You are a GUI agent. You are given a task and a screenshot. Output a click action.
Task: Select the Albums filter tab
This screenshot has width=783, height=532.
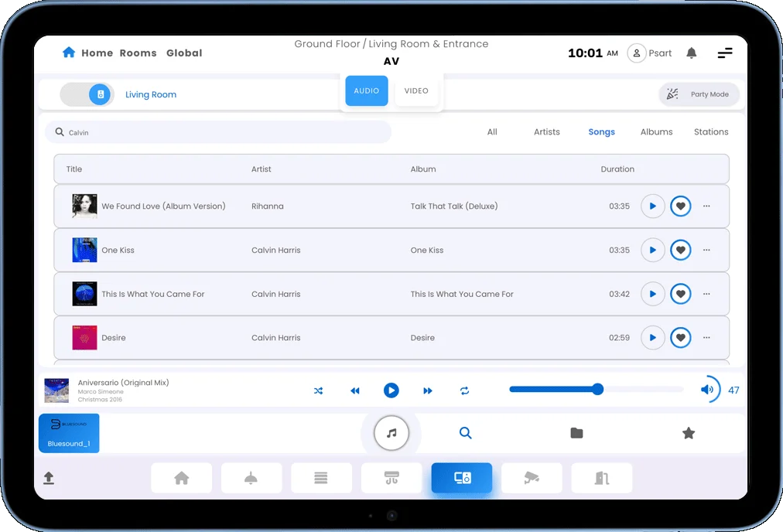coord(656,131)
